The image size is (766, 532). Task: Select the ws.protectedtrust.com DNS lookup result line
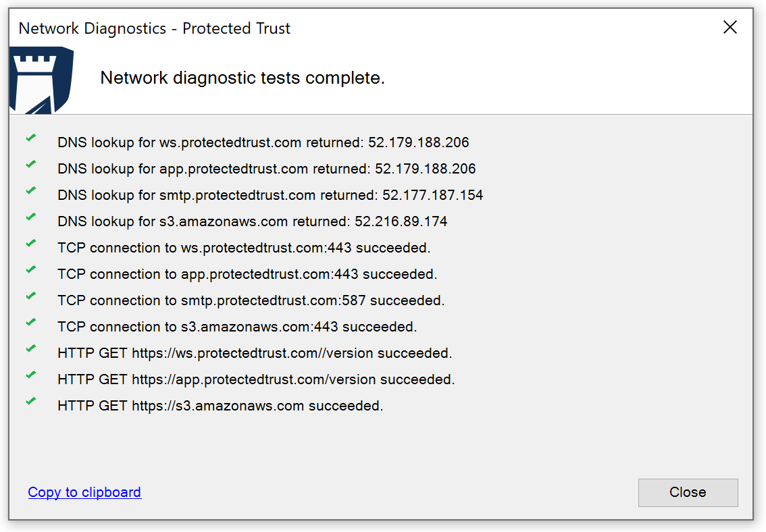coord(263,142)
